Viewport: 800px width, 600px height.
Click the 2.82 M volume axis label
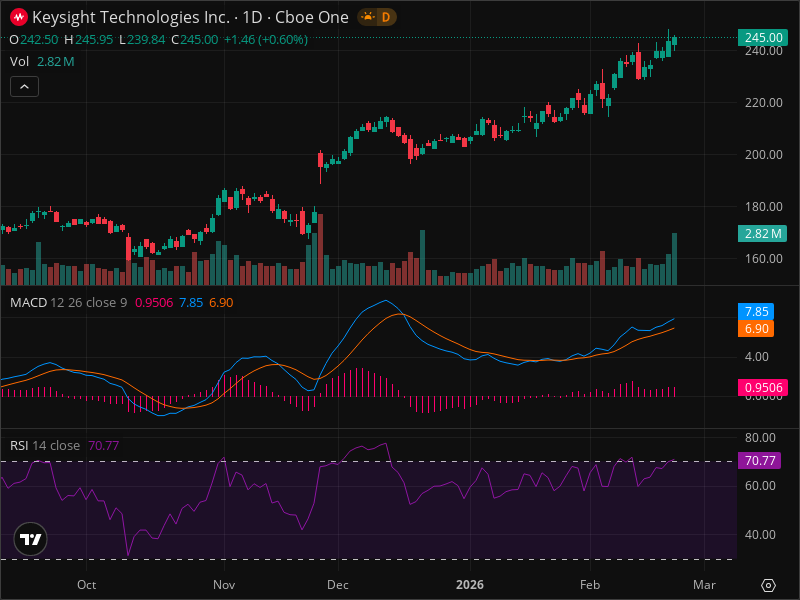pos(762,234)
